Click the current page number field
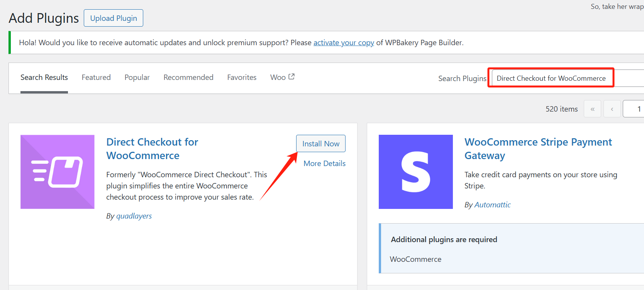Viewport: 644px width, 290px height. pos(634,109)
